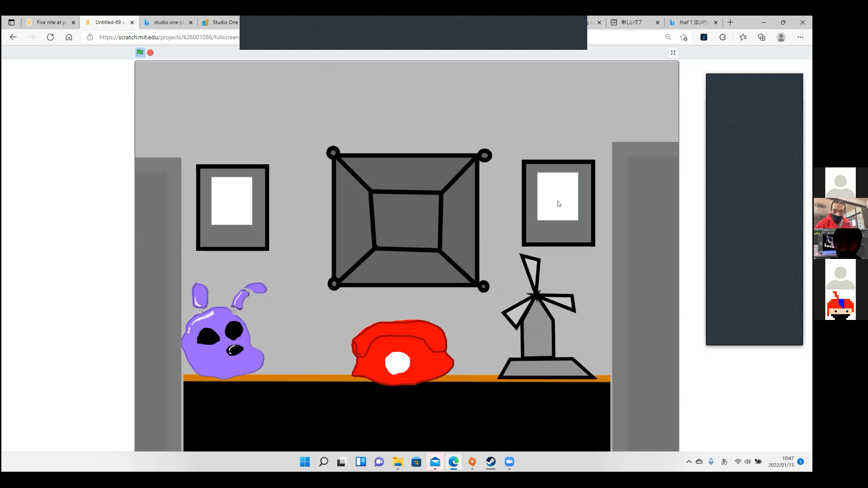
Task: Open a new browser tab
Action: [730, 22]
